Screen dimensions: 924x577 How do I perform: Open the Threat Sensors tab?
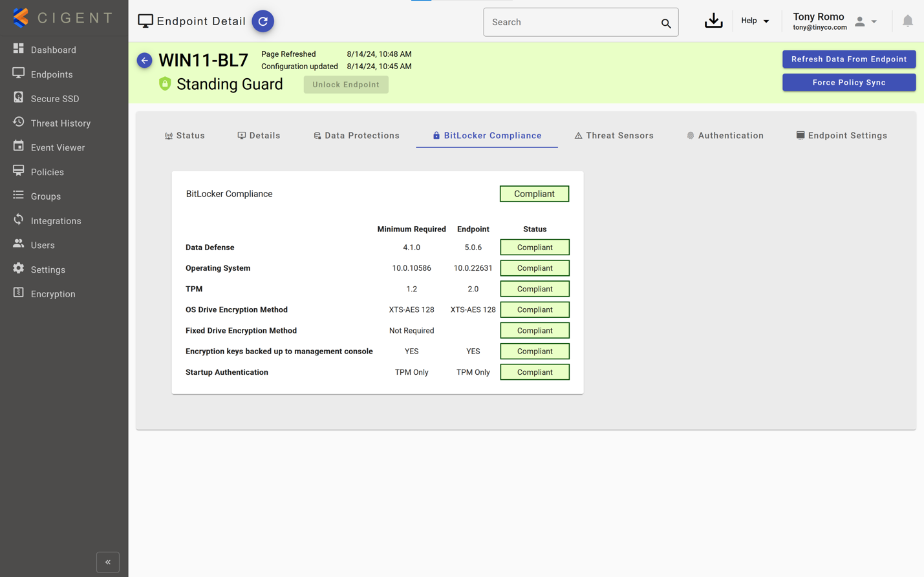(614, 136)
